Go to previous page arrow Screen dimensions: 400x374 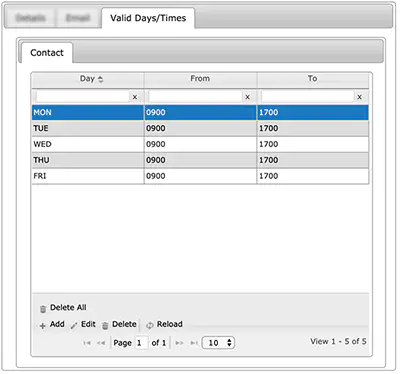pyautogui.click(x=101, y=343)
